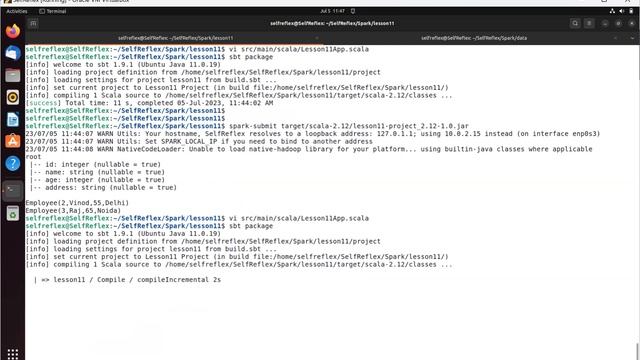Click the 'root' schema heading line
640x360 pixels.
tap(33, 157)
